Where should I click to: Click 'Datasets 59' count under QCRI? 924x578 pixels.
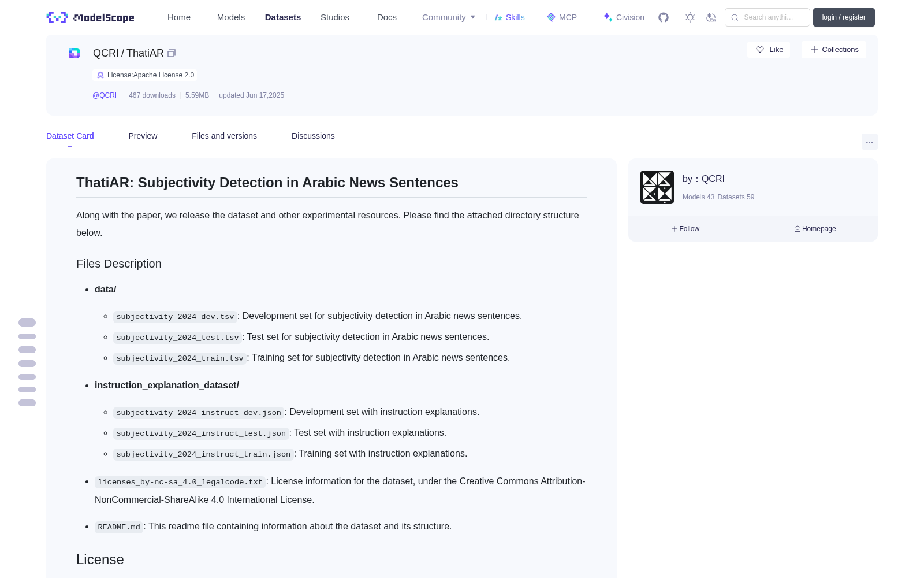tap(736, 197)
